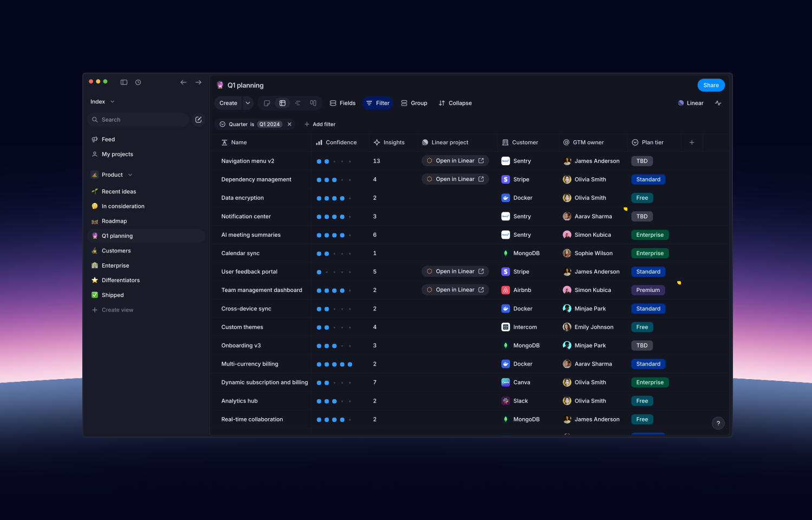Go back with the left arrow

click(x=184, y=82)
